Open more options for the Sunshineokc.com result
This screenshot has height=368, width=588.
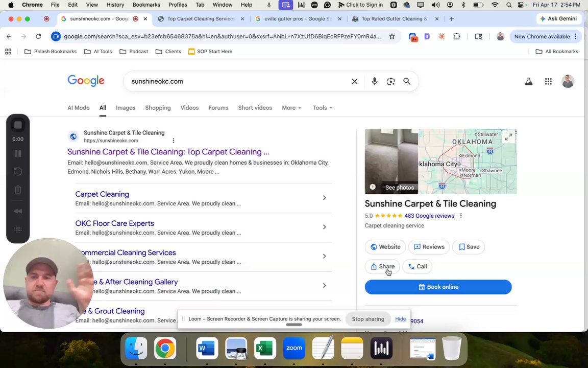tap(173, 141)
